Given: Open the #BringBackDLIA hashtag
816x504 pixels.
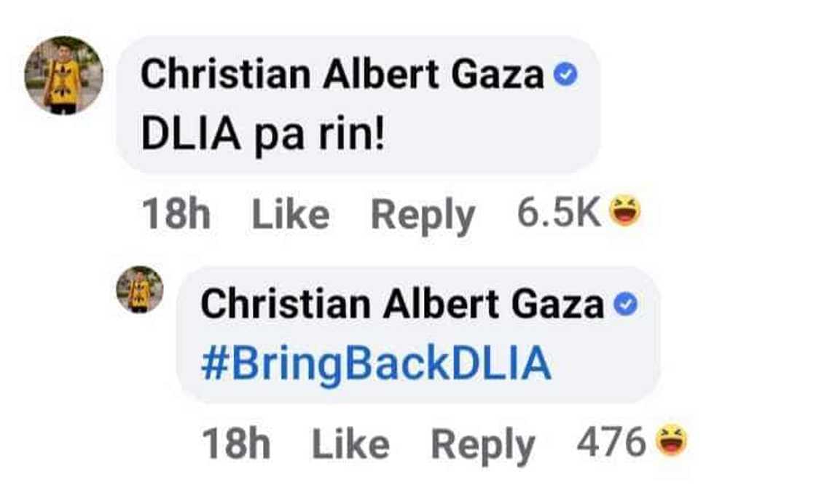Looking at the screenshot, I should pos(375,366).
